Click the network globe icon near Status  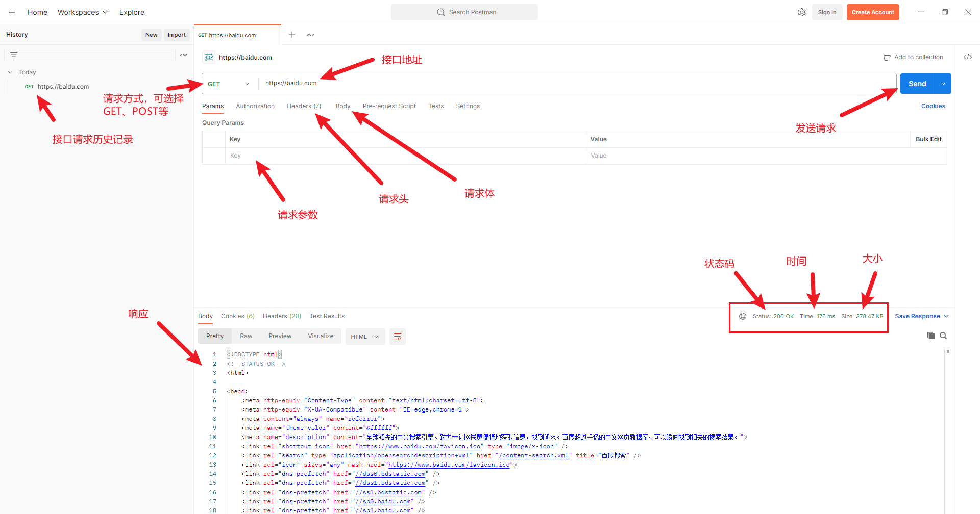click(743, 316)
